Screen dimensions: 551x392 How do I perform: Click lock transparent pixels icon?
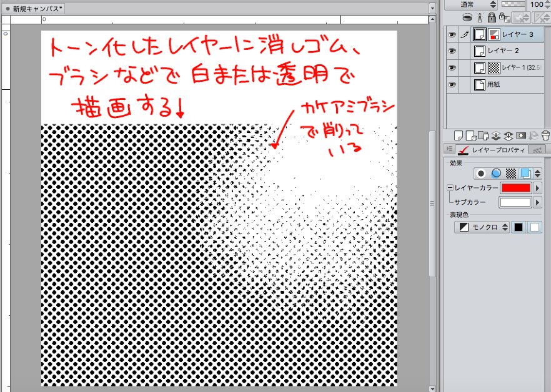(504, 17)
